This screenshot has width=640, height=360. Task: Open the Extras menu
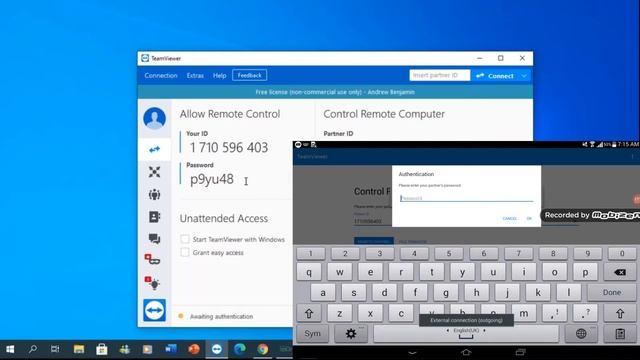tap(195, 76)
